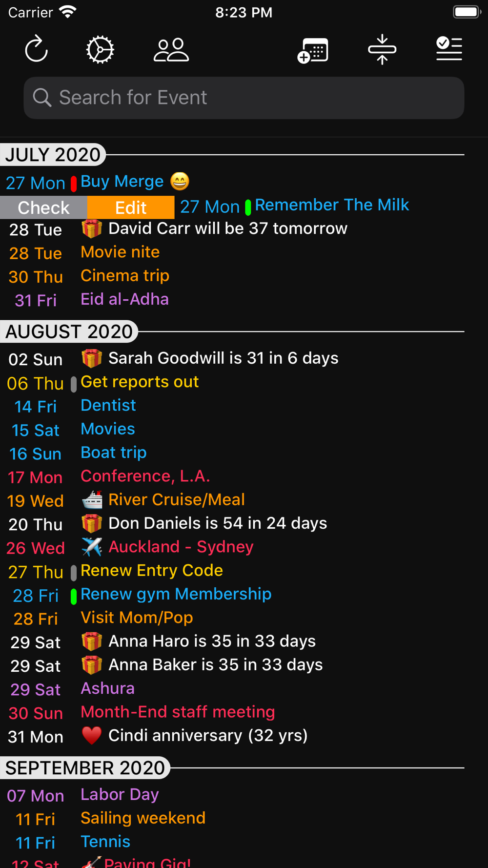Tap gray marker beside Renew Entry Code
Image resolution: width=488 pixels, height=868 pixels.
pos(74,573)
